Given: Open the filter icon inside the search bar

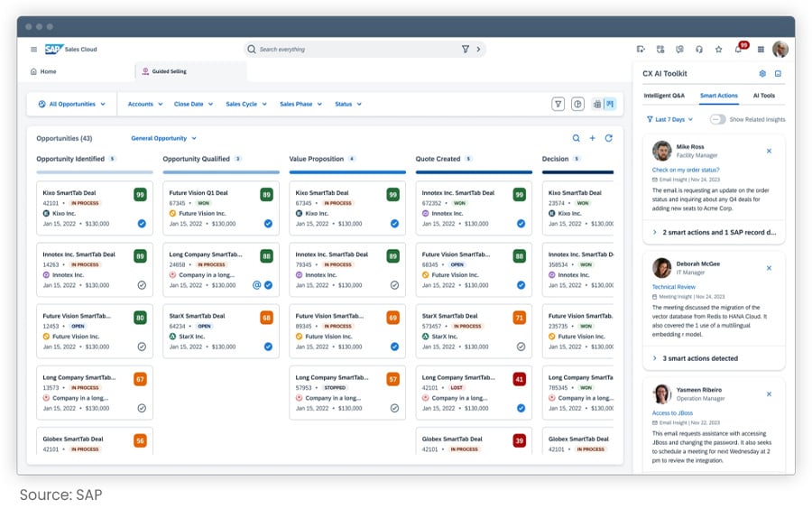Looking at the screenshot, I should click(465, 50).
